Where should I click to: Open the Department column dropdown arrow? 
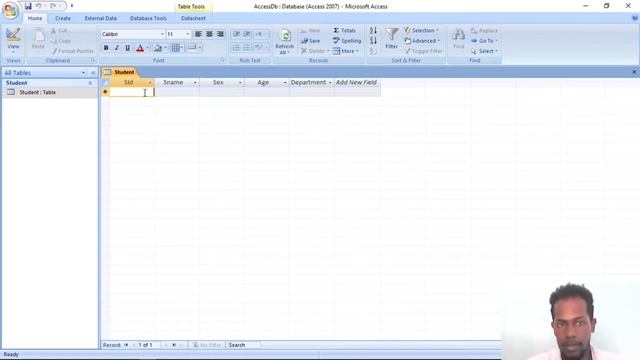[330, 82]
